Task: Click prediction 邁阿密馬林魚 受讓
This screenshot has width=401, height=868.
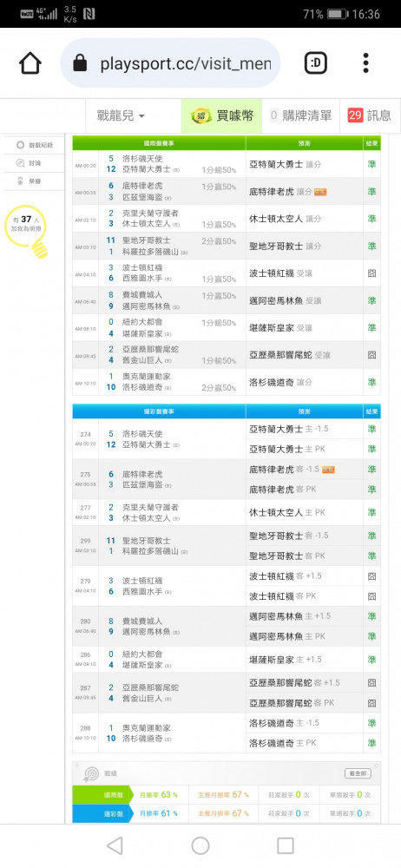Action: pos(286,300)
